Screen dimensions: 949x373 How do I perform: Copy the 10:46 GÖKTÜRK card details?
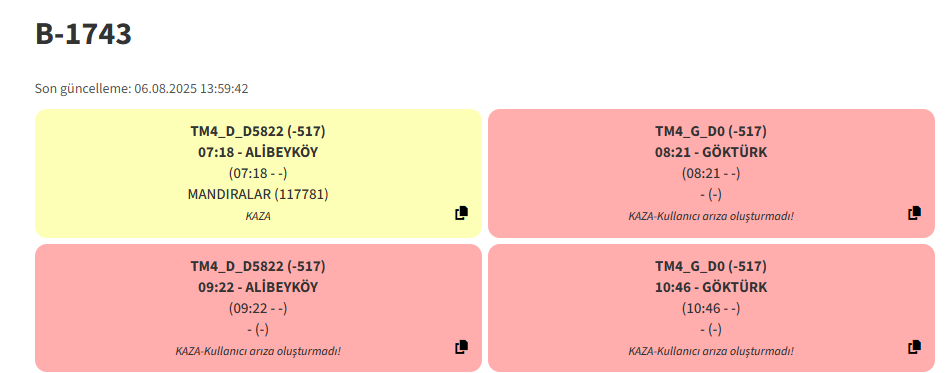click(x=915, y=348)
